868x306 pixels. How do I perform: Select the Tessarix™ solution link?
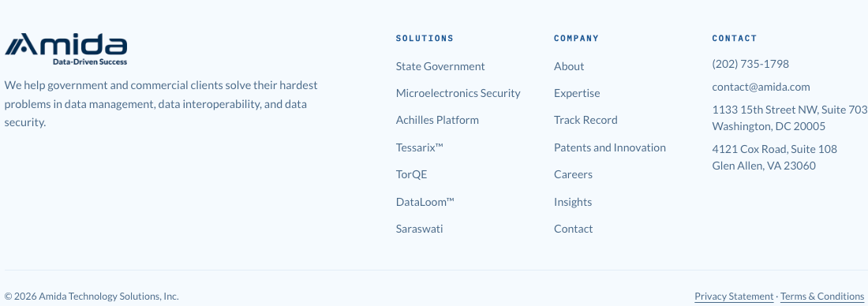[420, 147]
